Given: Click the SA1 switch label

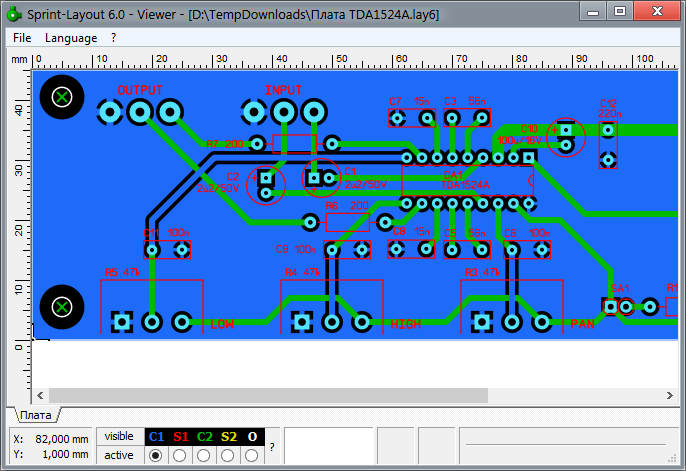Looking at the screenshot, I should (x=620, y=289).
